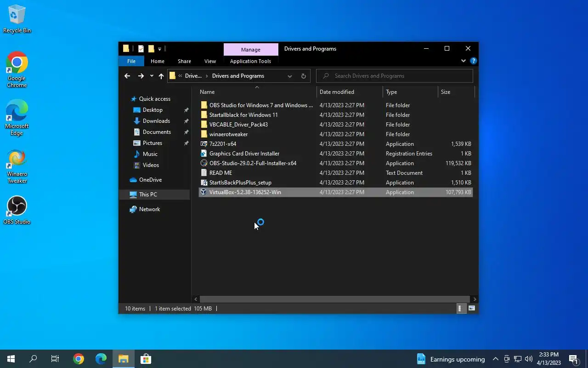Sort files by Date modified column
588x368 pixels.
coord(350,92)
